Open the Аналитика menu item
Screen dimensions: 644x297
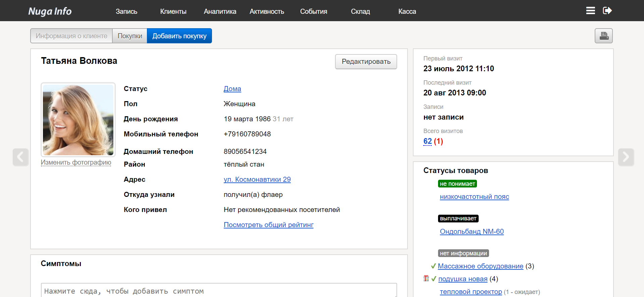click(x=220, y=11)
